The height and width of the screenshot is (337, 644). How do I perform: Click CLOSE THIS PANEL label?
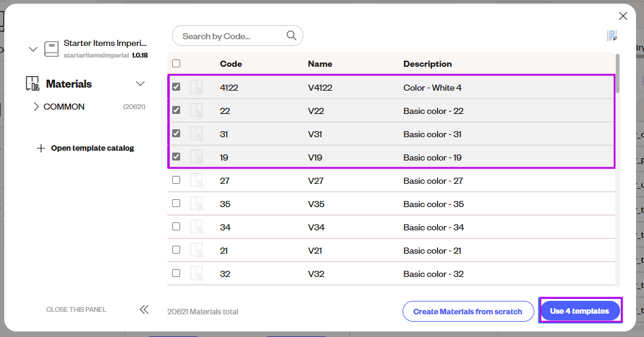[x=76, y=309]
